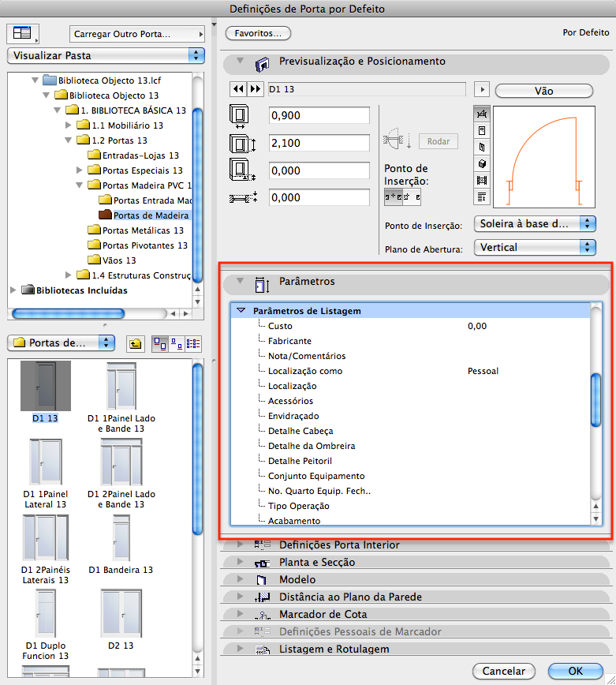616x685 pixels.
Task: Select D1 Duplo Funcion 13 thumbnail
Action: tap(46, 613)
